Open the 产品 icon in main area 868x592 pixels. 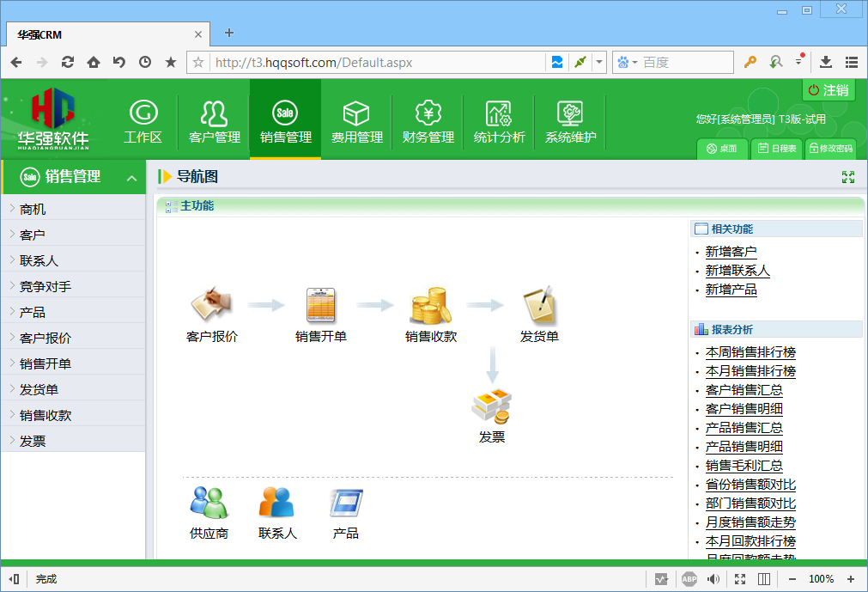[x=346, y=503]
